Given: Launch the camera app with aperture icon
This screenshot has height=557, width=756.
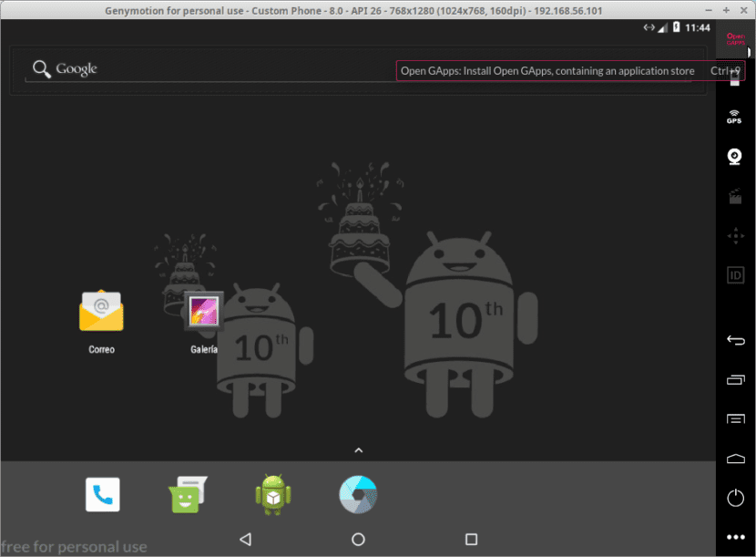Looking at the screenshot, I should 358,495.
